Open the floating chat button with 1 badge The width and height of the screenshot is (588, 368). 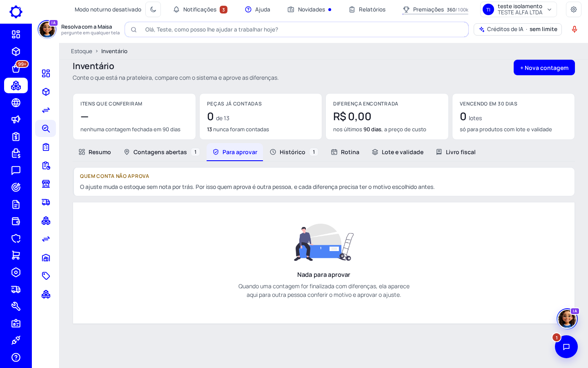(x=566, y=347)
